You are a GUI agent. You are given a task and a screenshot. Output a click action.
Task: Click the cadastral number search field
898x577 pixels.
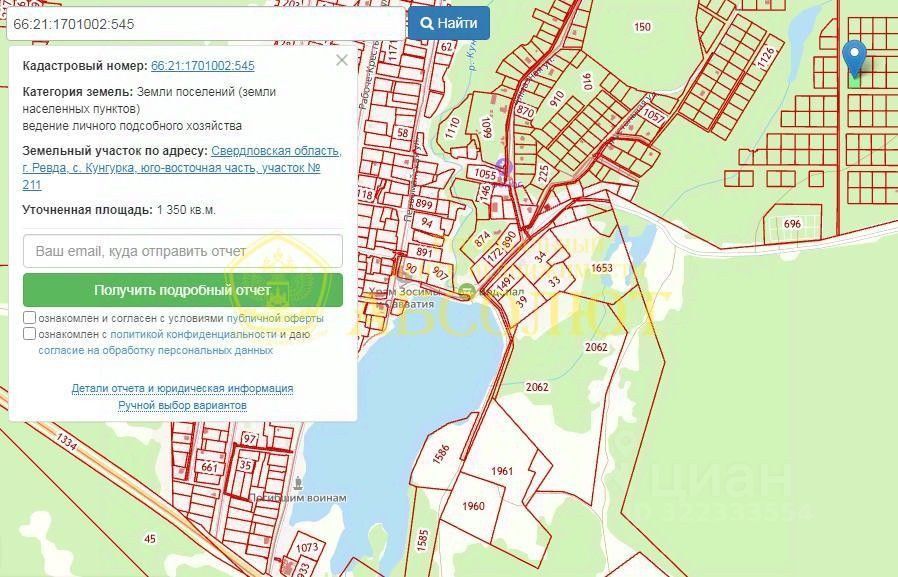(206, 24)
